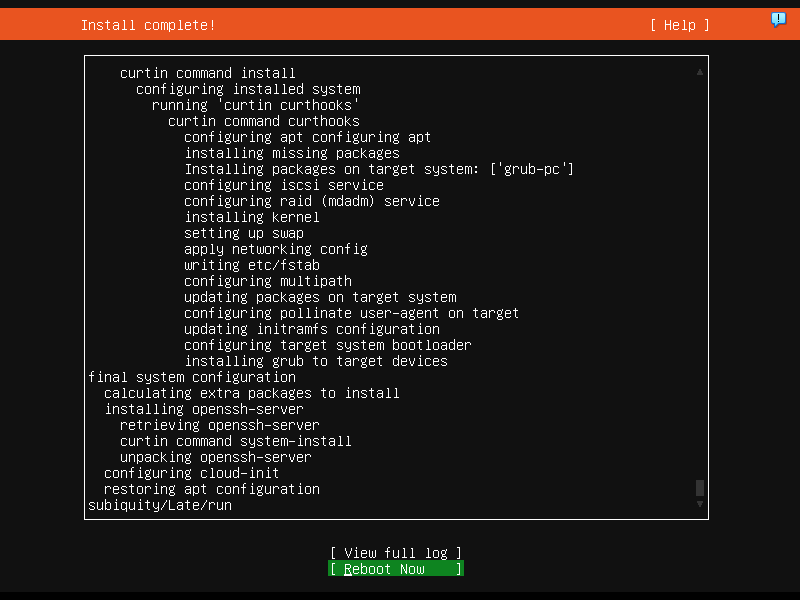Select the 'configuring iscsi service' line
Image resolution: width=800 pixels, height=600 pixels.
(x=284, y=185)
